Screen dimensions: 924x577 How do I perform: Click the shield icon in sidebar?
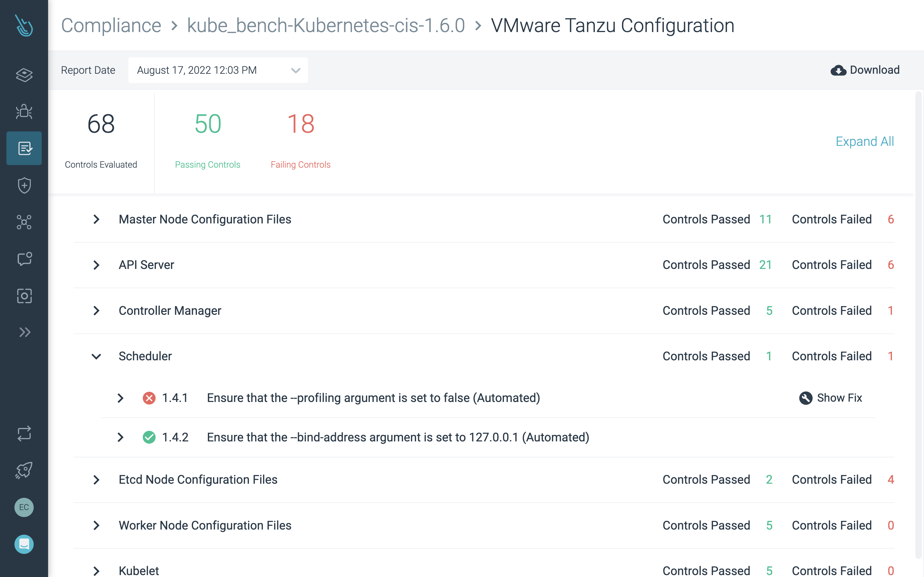[x=24, y=185]
